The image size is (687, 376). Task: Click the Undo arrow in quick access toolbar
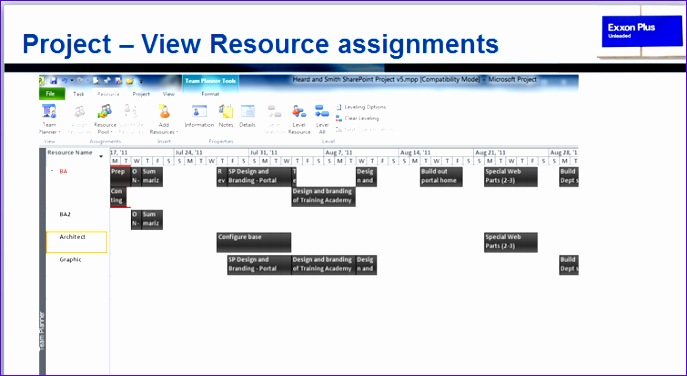pos(65,81)
